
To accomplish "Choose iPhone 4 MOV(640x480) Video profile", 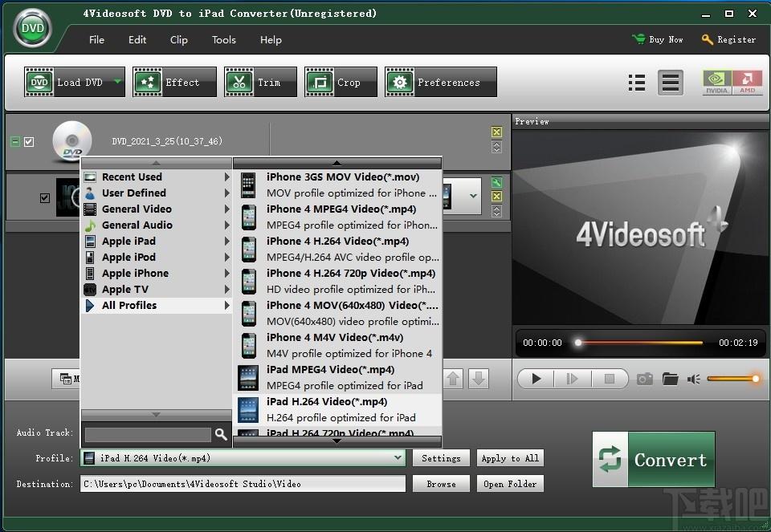I will (x=338, y=314).
